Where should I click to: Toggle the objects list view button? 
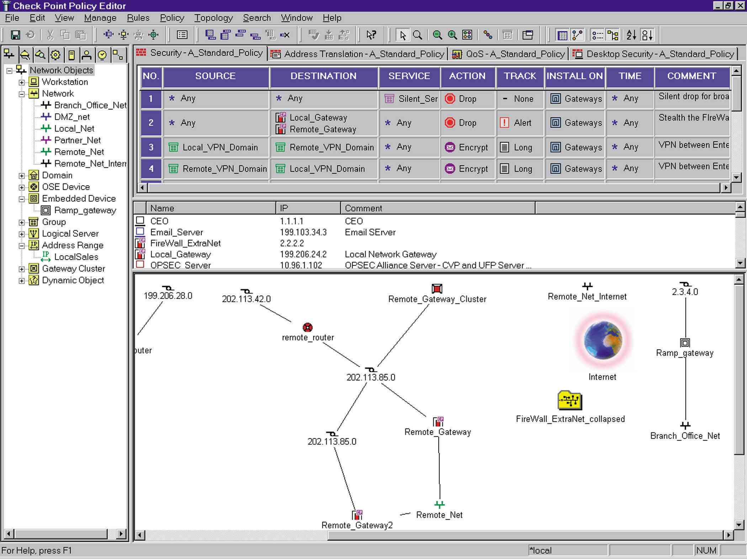597,35
